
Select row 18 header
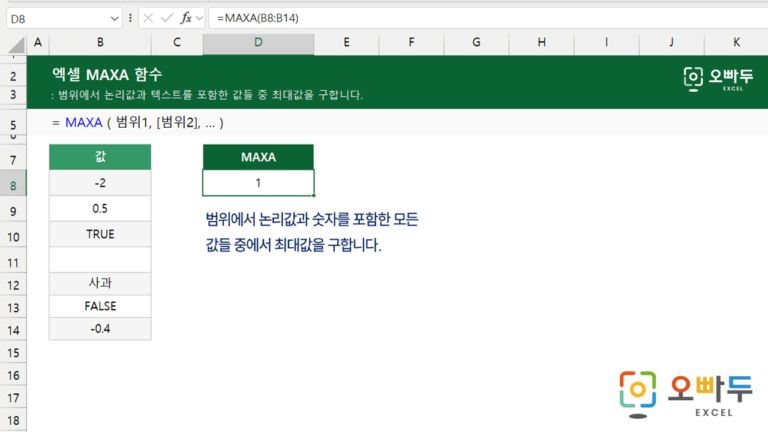tap(13, 420)
